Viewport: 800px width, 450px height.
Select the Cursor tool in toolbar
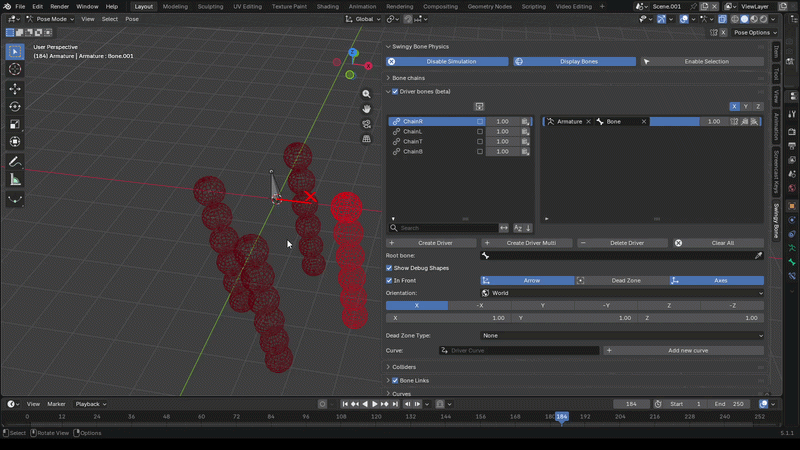15,69
